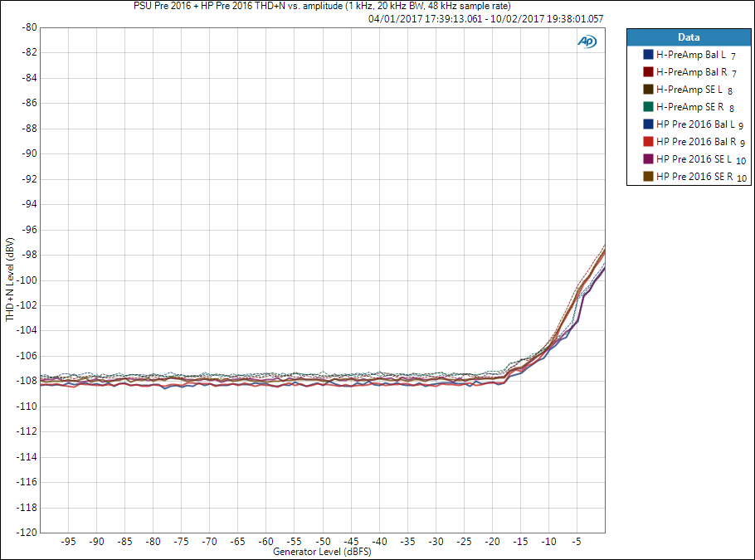The height and width of the screenshot is (560, 755).
Task: Click legend entry HP Pre 2016 Bal L
Action: [x=695, y=124]
